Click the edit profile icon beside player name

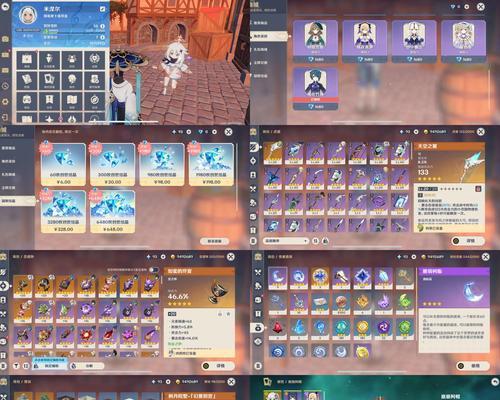tap(102, 9)
